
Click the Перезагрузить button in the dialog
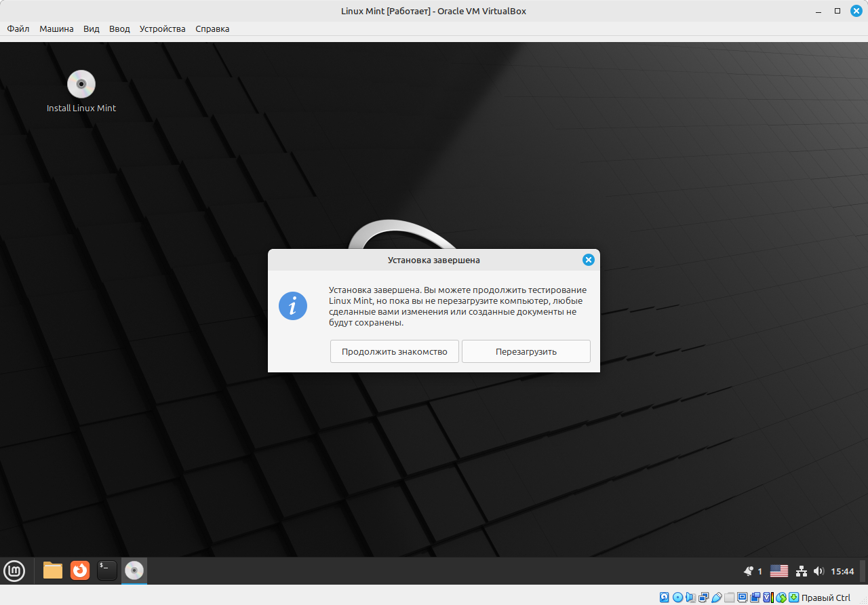pos(526,351)
